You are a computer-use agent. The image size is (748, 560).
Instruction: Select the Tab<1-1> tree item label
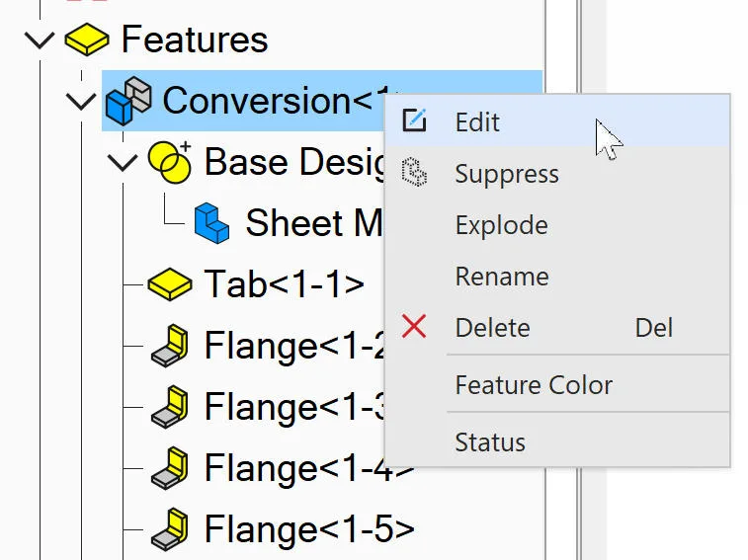284,283
